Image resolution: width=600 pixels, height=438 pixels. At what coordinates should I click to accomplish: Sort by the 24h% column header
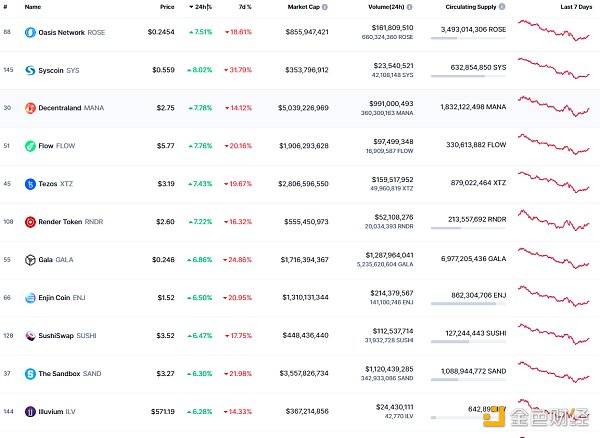[202, 6]
